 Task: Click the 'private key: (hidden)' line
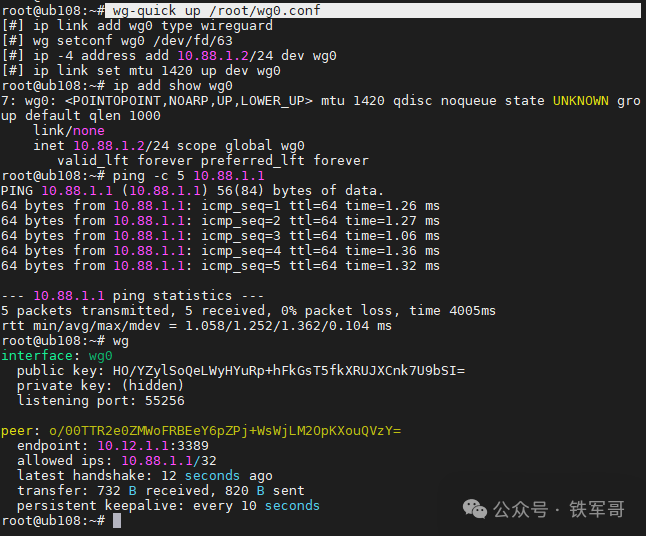(100, 386)
